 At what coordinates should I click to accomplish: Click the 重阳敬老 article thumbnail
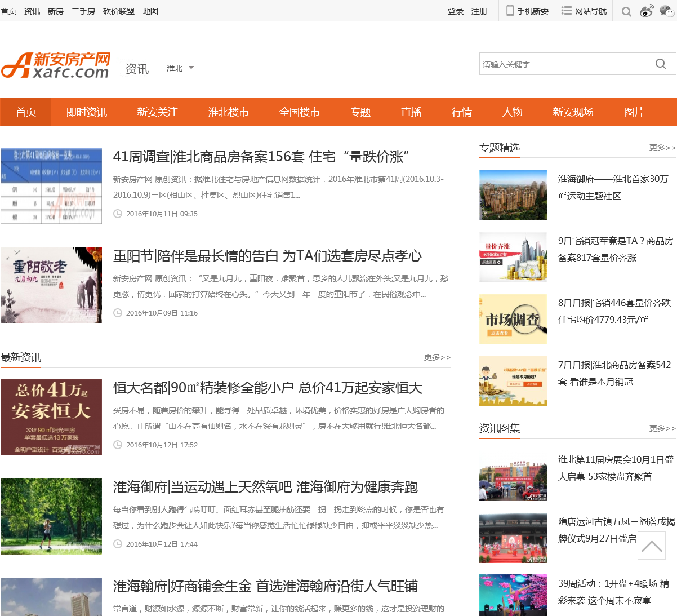51,285
